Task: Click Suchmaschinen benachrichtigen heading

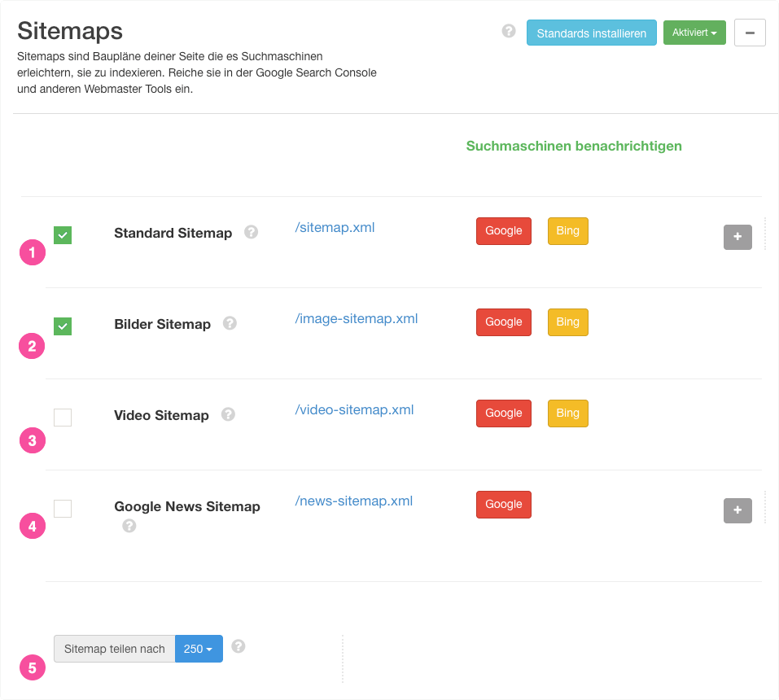Action: 574,146
